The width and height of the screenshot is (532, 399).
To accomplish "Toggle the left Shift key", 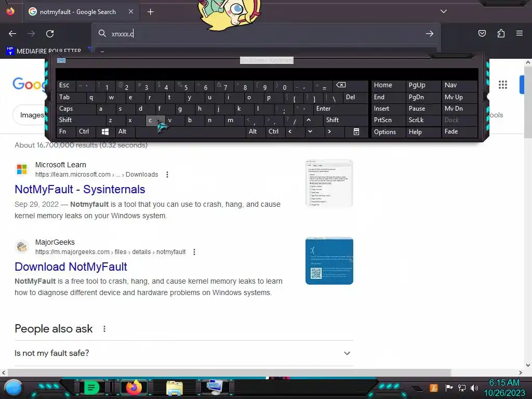I will tap(81, 120).
